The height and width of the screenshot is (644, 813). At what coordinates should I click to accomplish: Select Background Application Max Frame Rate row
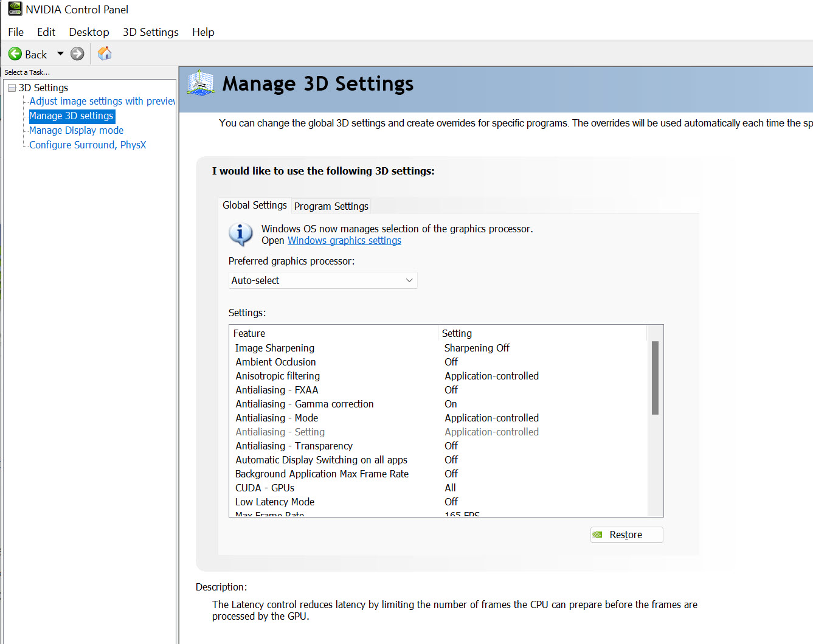[x=439, y=474]
